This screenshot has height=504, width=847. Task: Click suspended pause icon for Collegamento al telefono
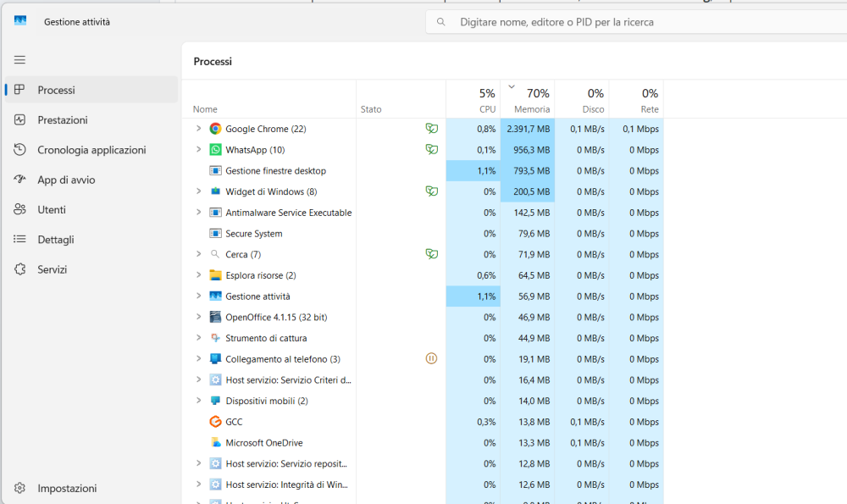tap(431, 358)
